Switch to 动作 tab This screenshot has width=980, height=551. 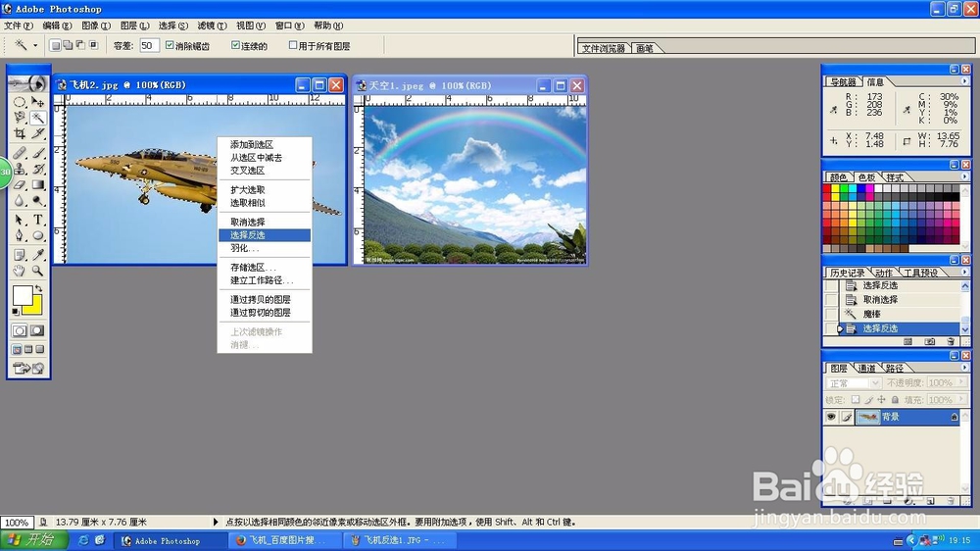tap(883, 273)
